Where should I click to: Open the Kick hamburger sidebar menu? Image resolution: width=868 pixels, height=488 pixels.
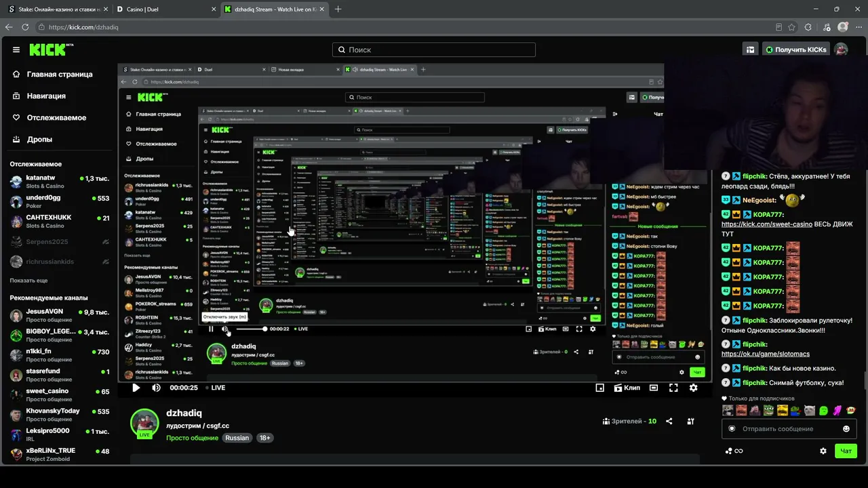(16, 49)
